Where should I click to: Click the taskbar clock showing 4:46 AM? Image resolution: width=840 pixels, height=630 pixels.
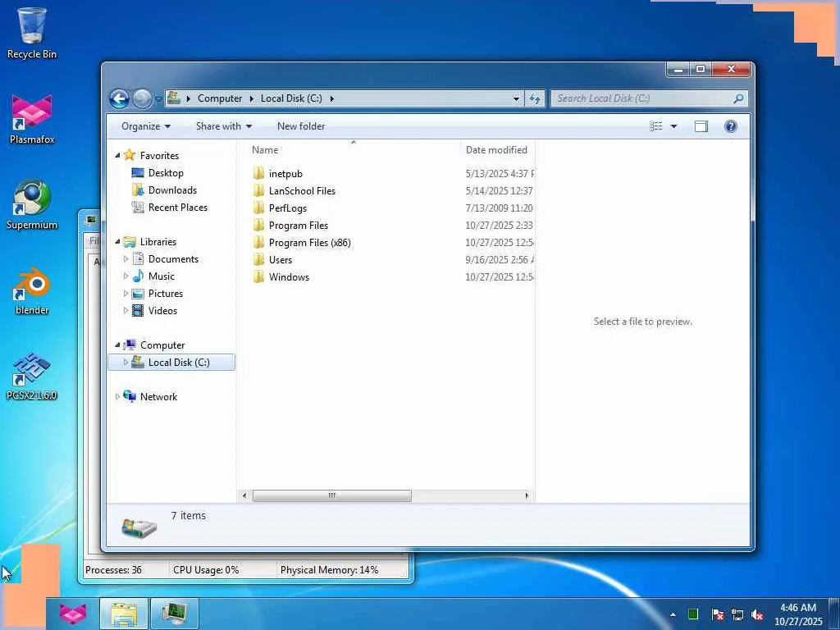pos(798,614)
